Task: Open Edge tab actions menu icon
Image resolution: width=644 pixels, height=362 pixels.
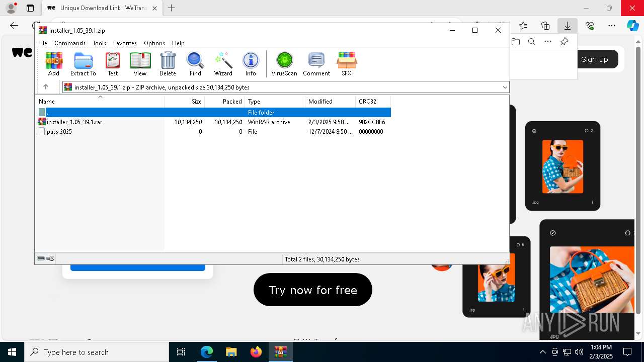Action: click(30, 8)
